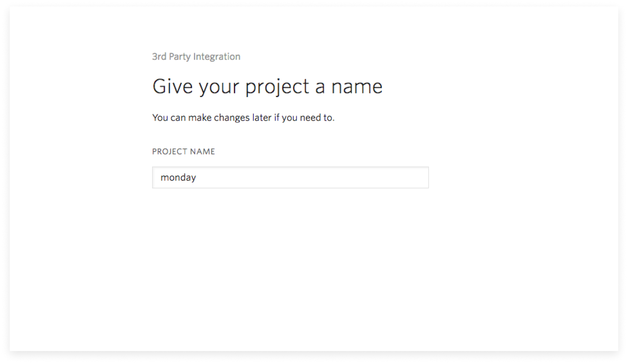Image resolution: width=628 pixels, height=364 pixels.
Task: Click the word 'Give' in the heading
Action: coord(172,86)
